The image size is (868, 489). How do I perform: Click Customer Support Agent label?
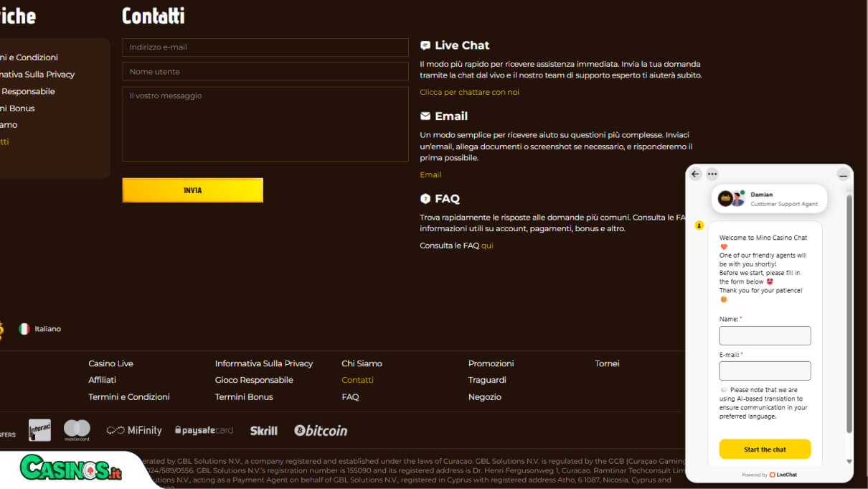784,204
